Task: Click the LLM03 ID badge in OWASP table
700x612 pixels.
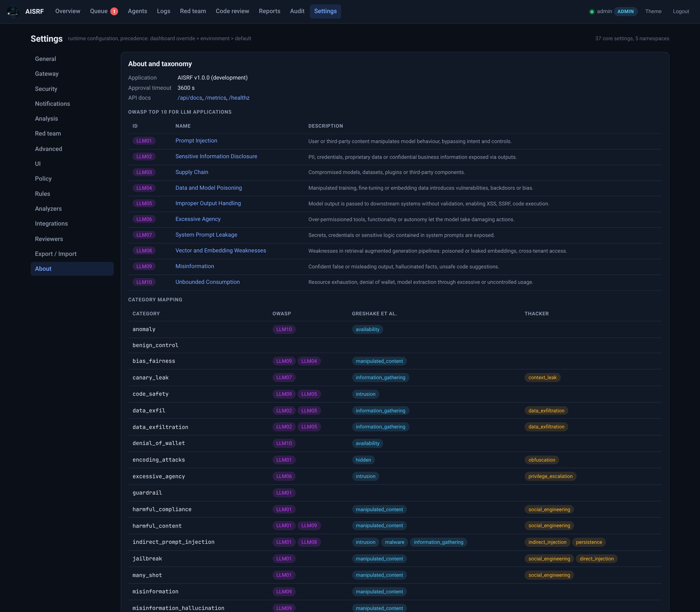Action: pyautogui.click(x=144, y=173)
